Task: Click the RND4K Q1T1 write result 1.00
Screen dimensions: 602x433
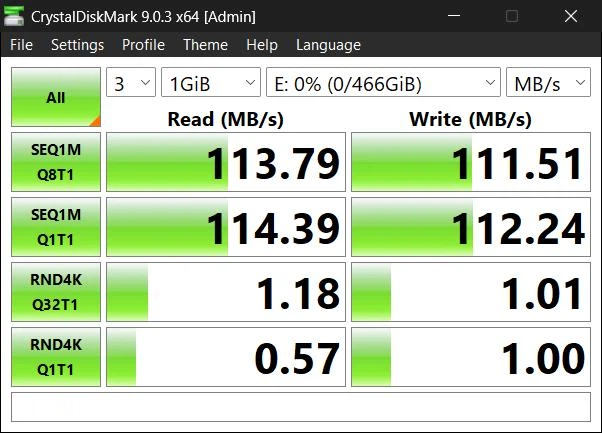Action: [x=471, y=357]
